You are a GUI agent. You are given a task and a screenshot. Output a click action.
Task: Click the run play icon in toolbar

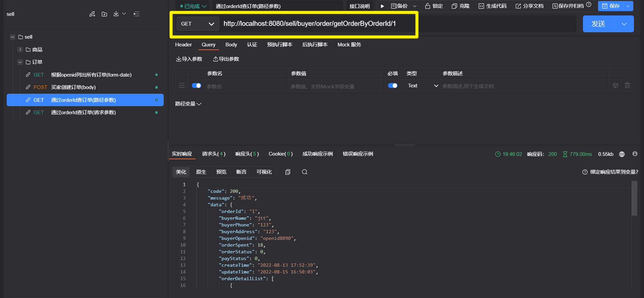[382, 6]
